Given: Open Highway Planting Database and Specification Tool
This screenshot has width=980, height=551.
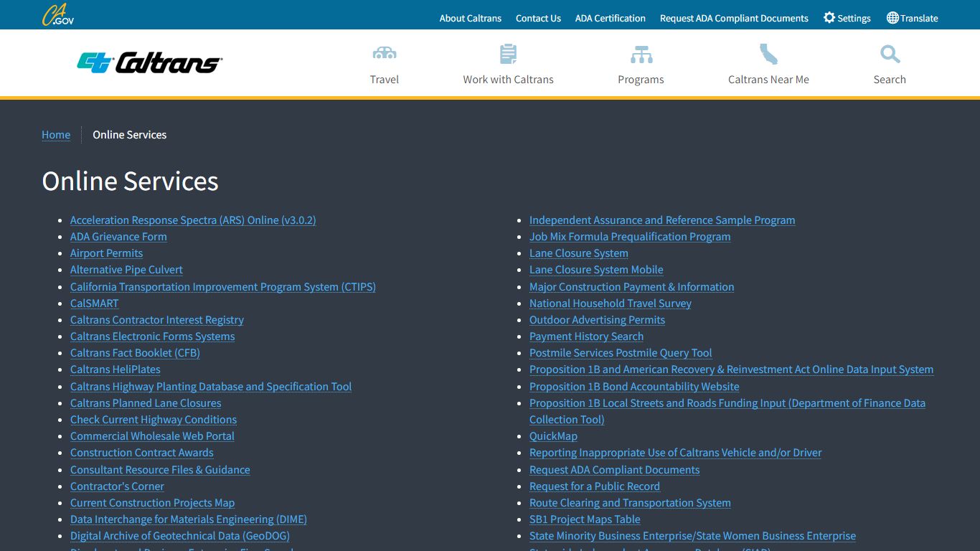Looking at the screenshot, I should pos(211,387).
